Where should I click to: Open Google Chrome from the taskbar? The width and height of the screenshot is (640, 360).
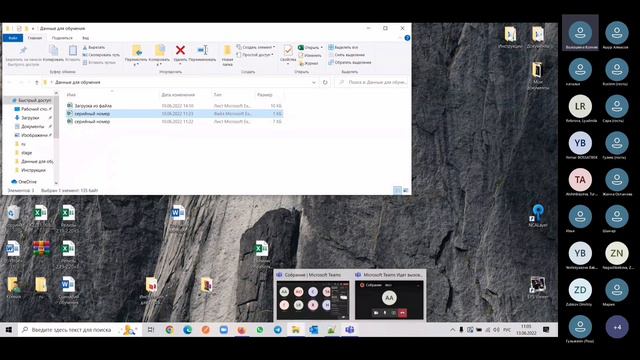[x=169, y=329]
